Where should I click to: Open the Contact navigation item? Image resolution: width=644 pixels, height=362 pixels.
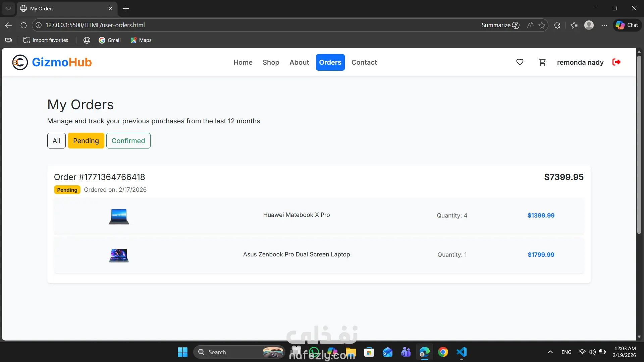pyautogui.click(x=364, y=62)
